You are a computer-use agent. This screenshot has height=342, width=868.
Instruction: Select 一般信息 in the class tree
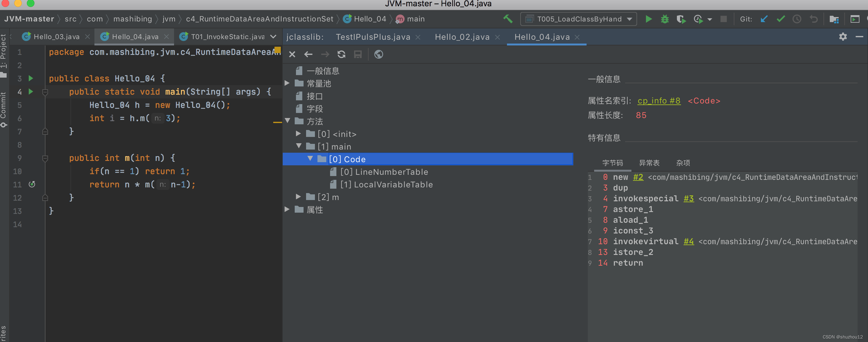click(x=323, y=71)
